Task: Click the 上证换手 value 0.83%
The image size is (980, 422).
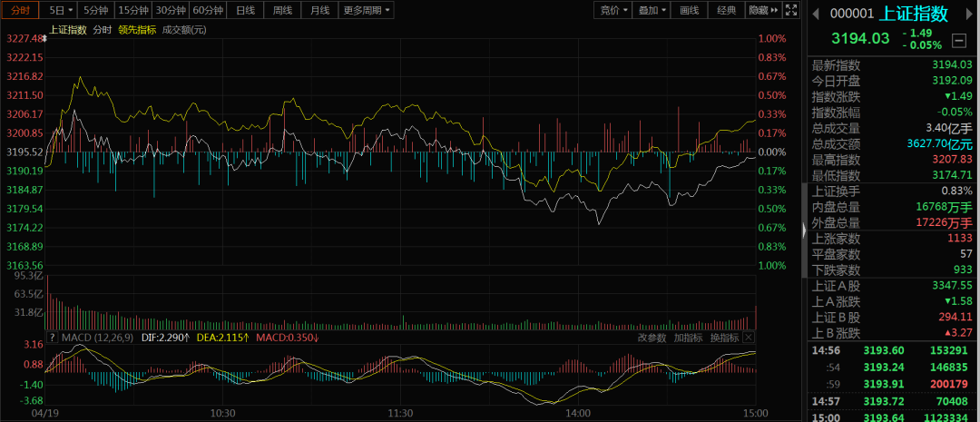Action: pos(957,191)
